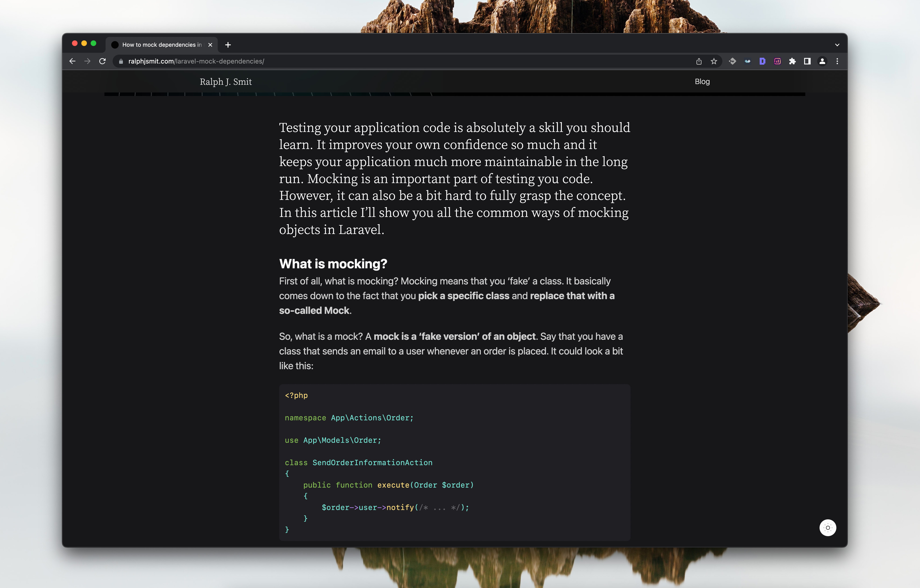Bookmark this page with the star icon
This screenshot has height=588, width=920.
point(714,61)
